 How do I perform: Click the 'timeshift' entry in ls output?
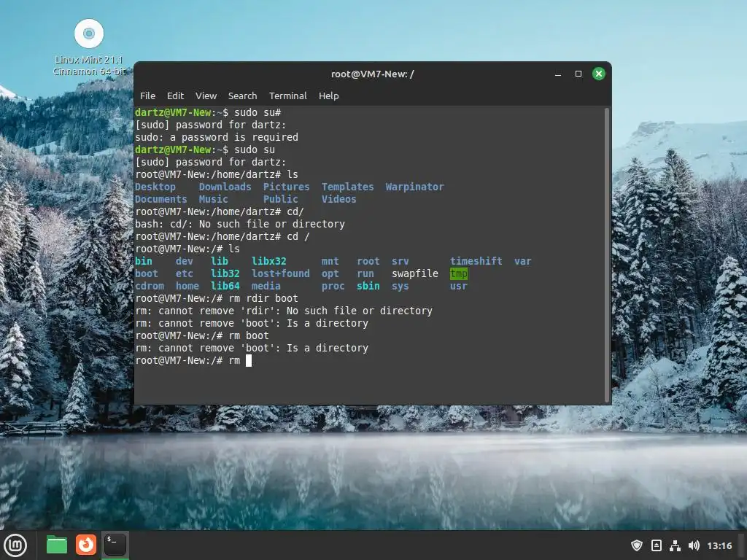pyautogui.click(x=476, y=261)
